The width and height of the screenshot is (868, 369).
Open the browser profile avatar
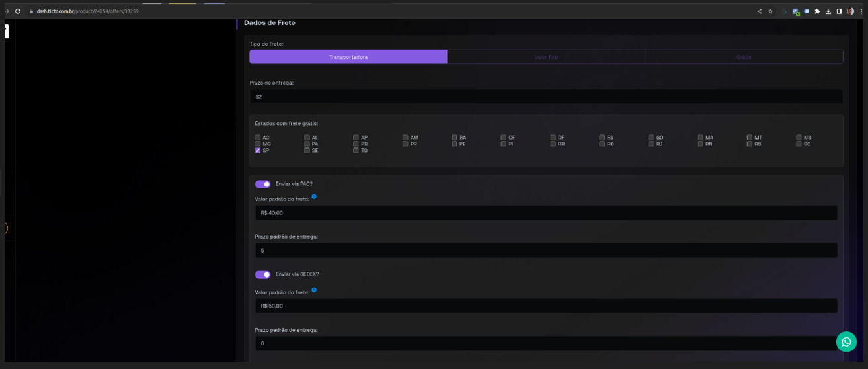850,11
